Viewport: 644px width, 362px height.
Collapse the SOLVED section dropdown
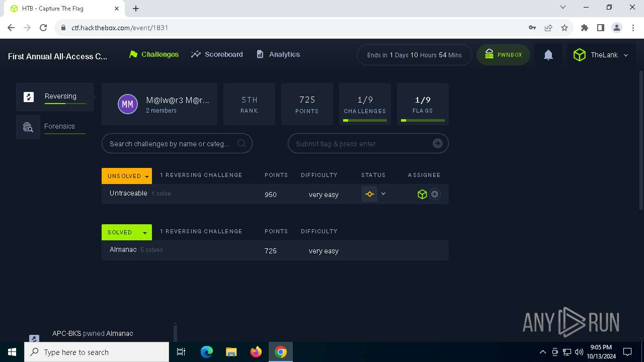coord(127,232)
